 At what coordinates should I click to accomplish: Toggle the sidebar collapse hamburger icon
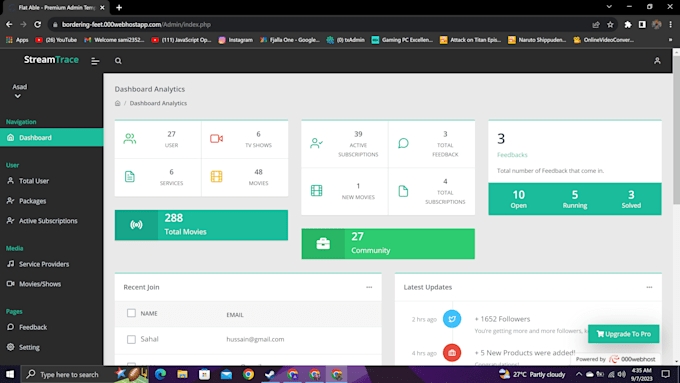[x=95, y=61]
